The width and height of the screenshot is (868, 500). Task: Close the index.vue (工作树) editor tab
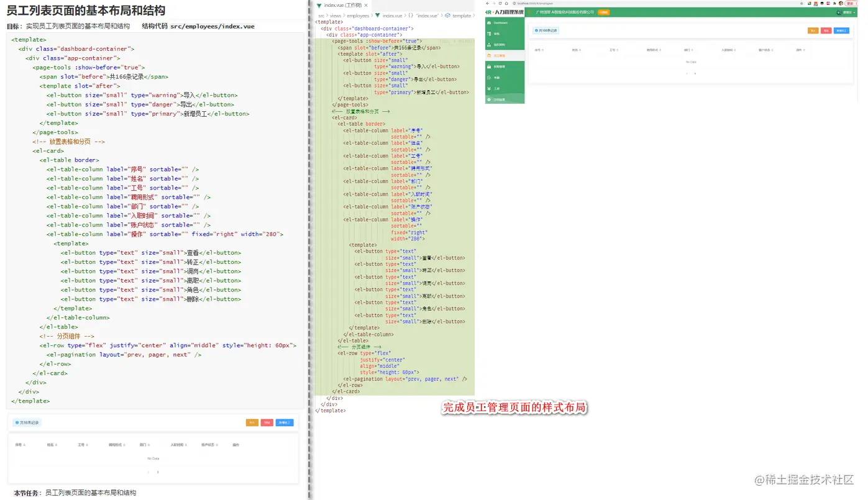click(367, 6)
